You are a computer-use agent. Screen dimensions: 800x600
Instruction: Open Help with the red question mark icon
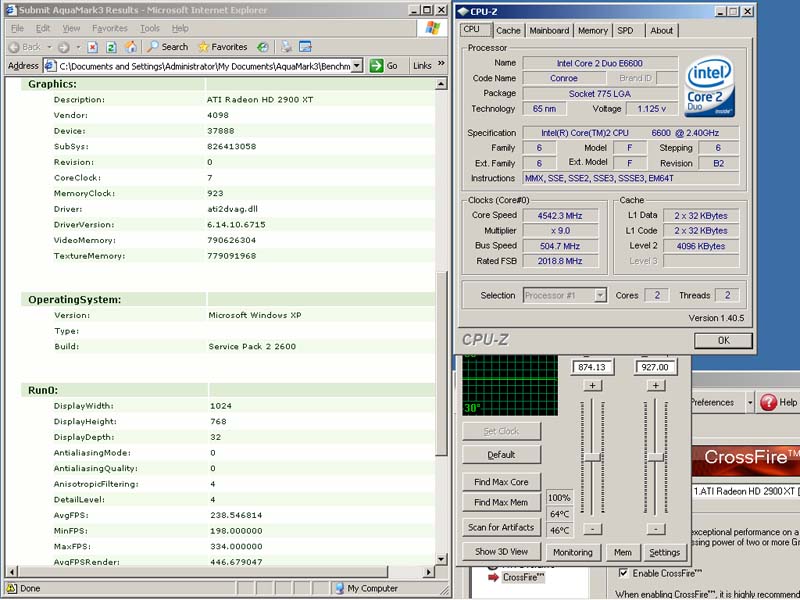pyautogui.click(x=768, y=403)
